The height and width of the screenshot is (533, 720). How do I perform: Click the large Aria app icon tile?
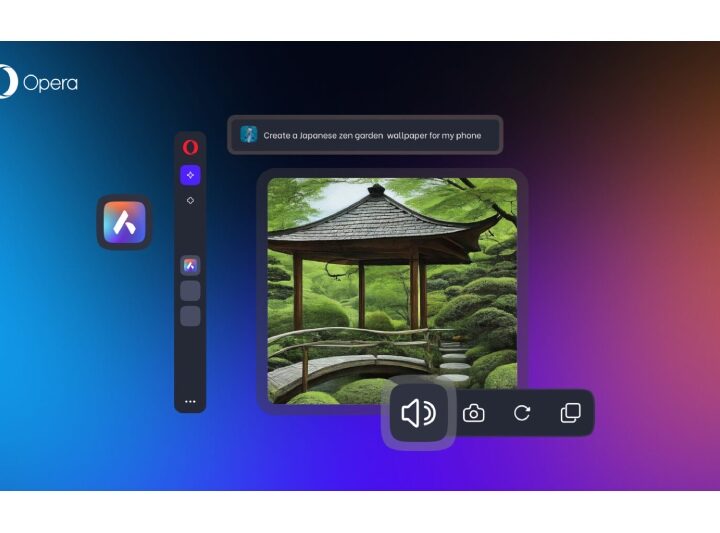125,221
